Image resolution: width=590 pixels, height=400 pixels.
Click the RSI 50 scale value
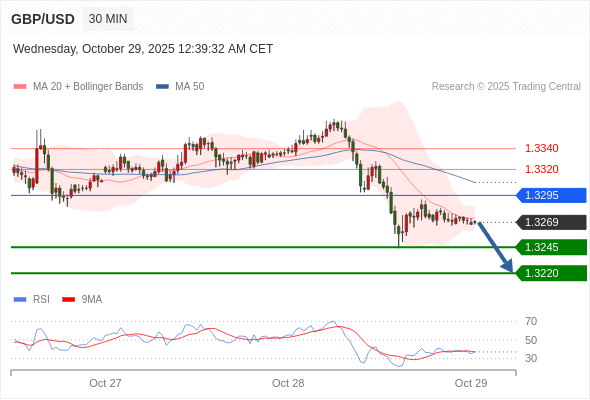(531, 340)
